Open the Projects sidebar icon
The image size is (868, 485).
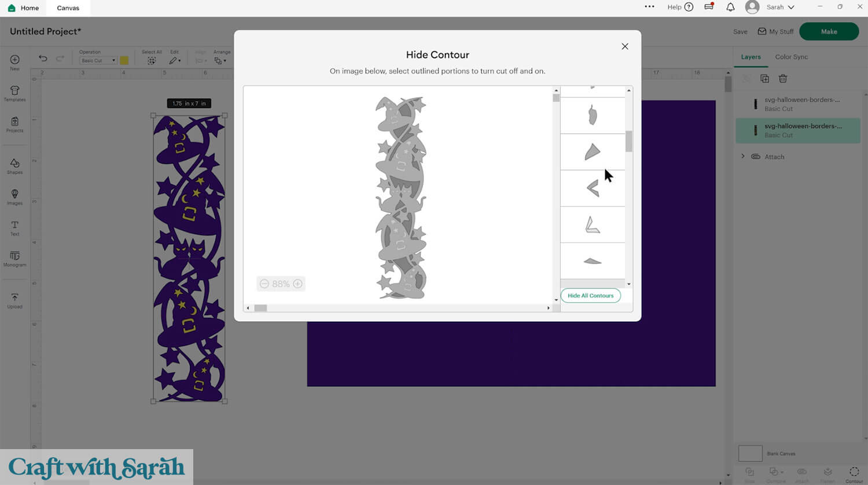click(x=14, y=125)
